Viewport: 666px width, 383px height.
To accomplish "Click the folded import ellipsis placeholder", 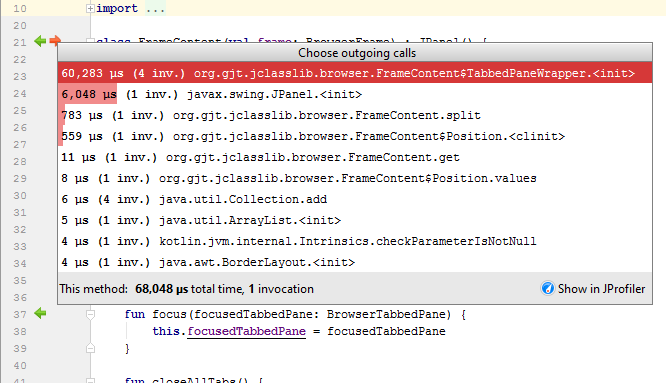I will [x=155, y=8].
